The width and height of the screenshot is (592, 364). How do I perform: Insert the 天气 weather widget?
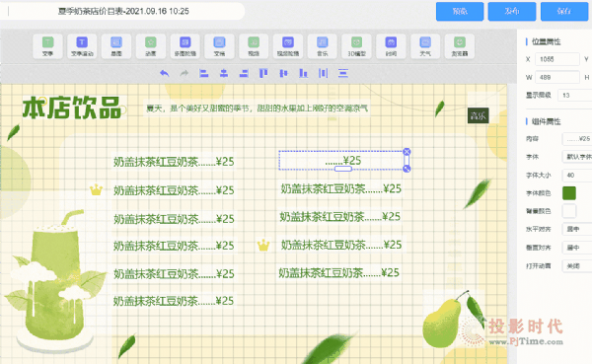[425, 46]
